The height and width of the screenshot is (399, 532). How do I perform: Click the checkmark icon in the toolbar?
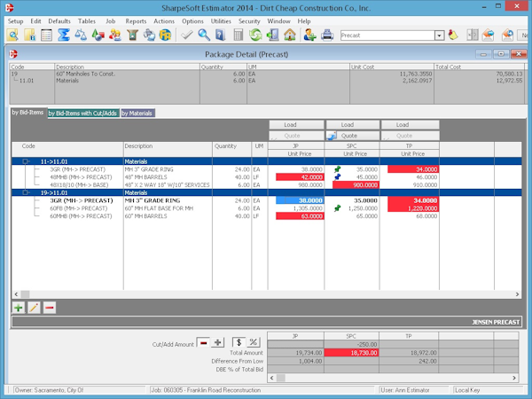[187, 35]
